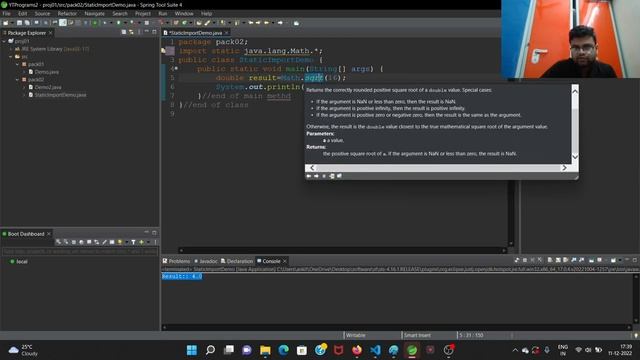Expand the JRE System Library node
Viewport: 640px width, 360px height.
coord(11,49)
